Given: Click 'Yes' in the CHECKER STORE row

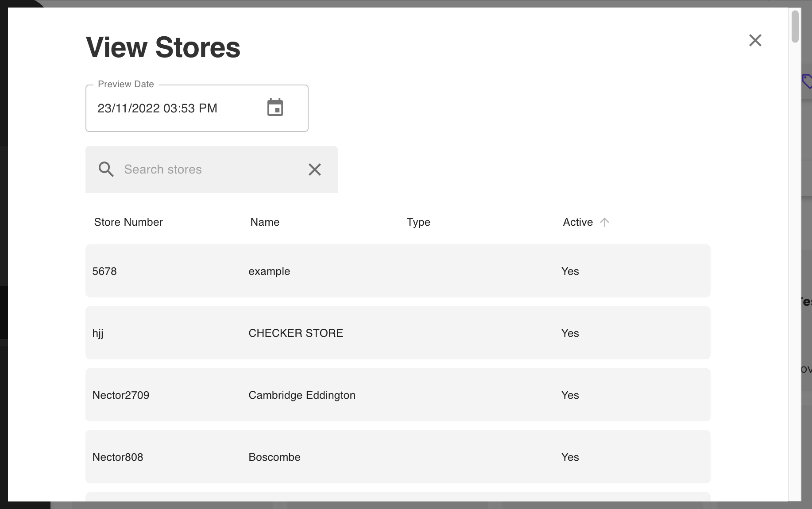Looking at the screenshot, I should pyautogui.click(x=570, y=333).
